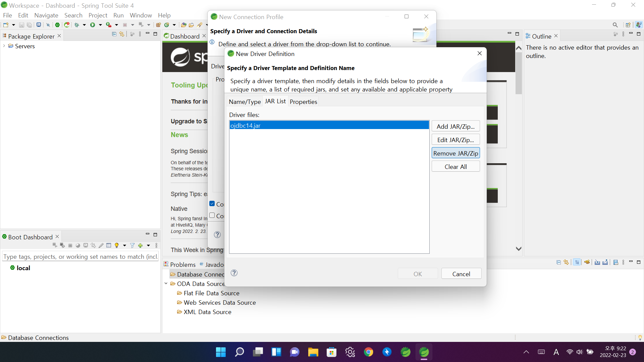Toggle Link with Editor in Package Explorer
The height and width of the screenshot is (362, 644).
point(122,34)
